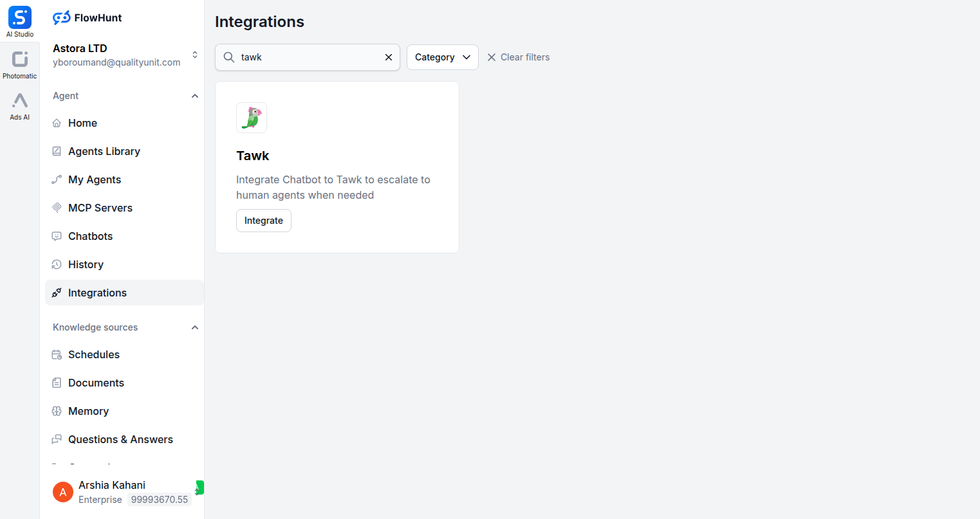Viewport: 980px width, 519px height.
Task: Open the Memory knowledge source
Action: pyautogui.click(x=88, y=411)
